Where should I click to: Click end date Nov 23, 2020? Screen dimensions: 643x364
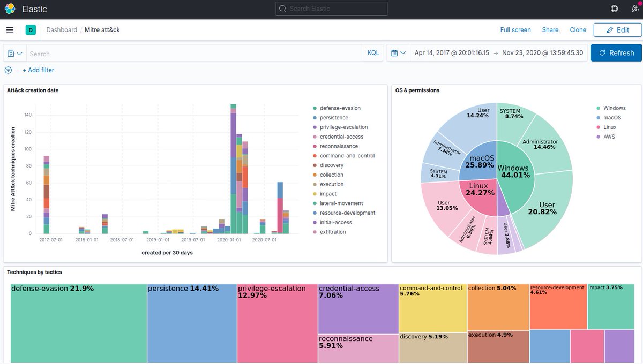tap(542, 53)
